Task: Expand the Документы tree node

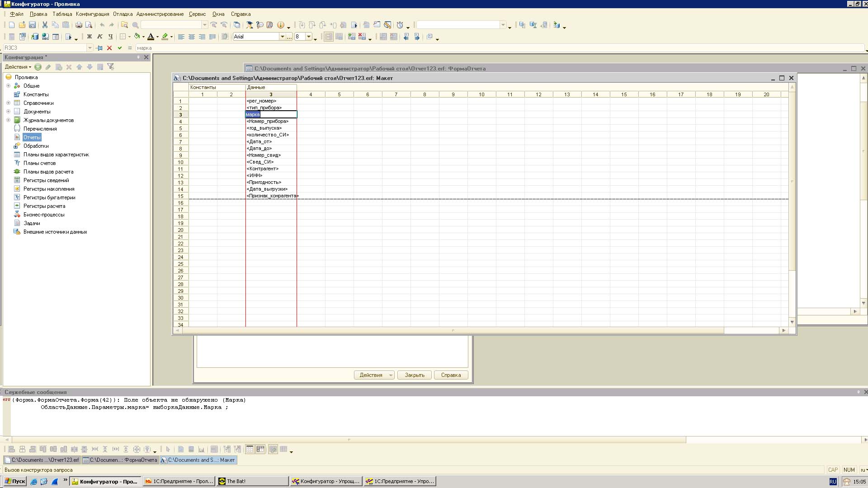Action: click(x=8, y=112)
